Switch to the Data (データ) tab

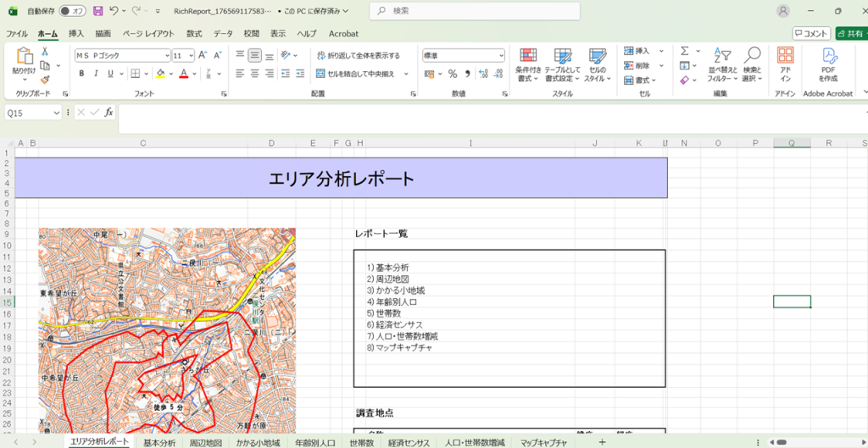[x=223, y=34]
